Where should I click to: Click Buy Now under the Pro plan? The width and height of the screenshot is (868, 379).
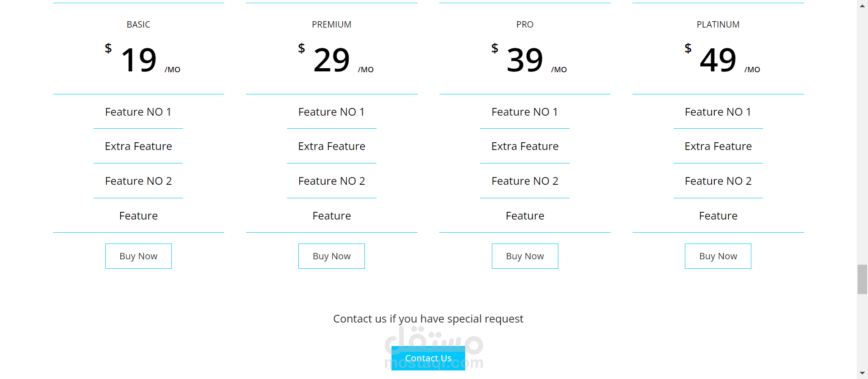click(525, 256)
